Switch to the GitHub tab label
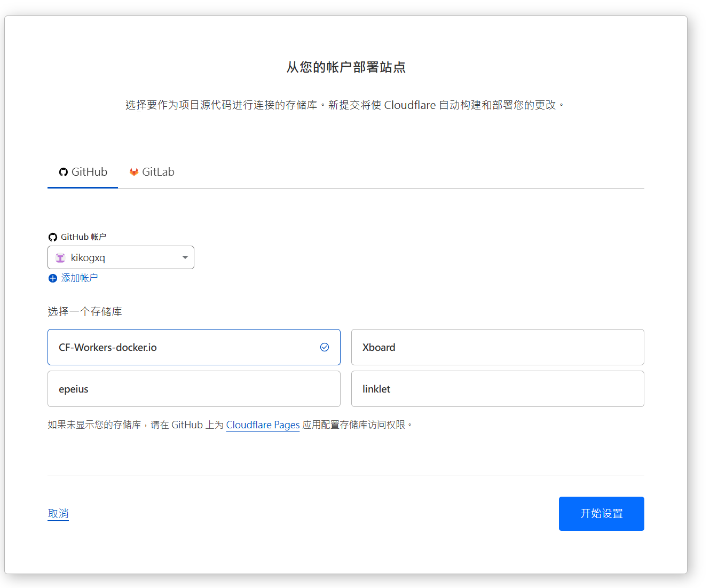Image resolution: width=710 pixels, height=588 pixels. (89, 172)
